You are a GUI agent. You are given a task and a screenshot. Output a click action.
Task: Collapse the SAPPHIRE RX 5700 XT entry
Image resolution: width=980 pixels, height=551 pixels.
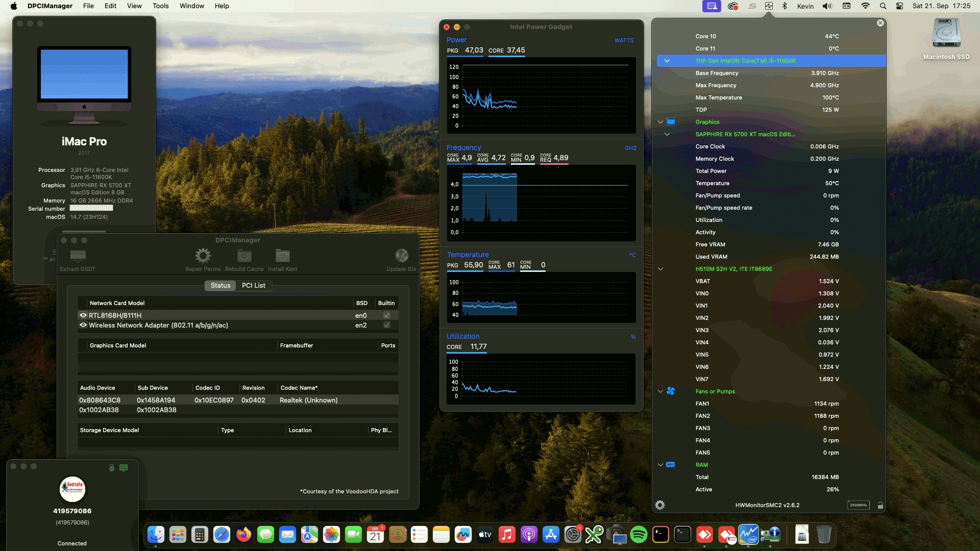667,134
